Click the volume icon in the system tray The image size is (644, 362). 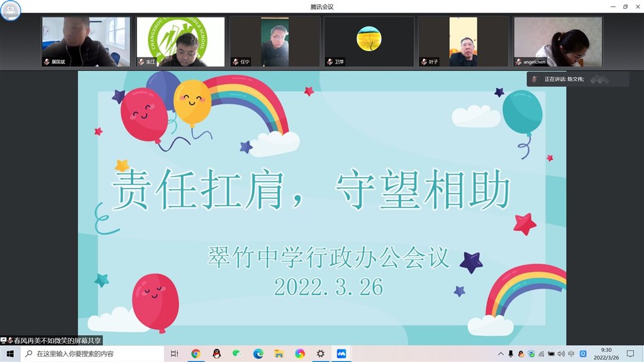click(560, 353)
